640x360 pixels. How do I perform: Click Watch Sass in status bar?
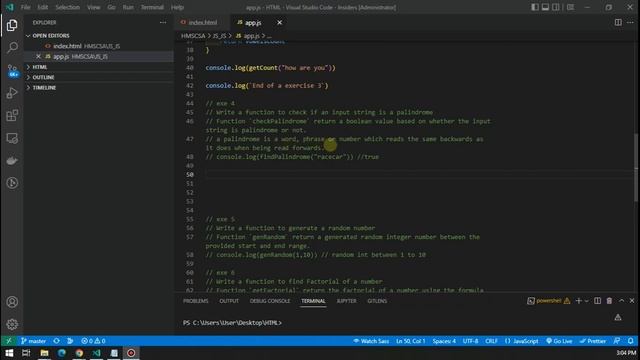(371, 341)
